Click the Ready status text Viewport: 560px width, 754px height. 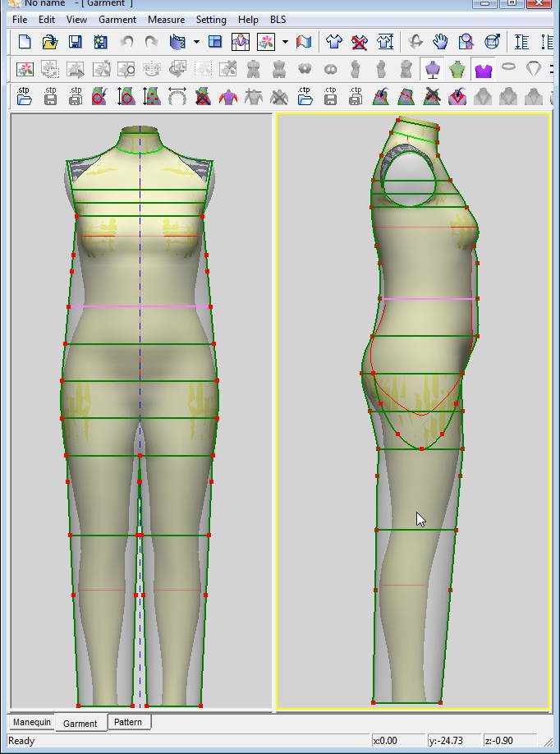21,741
